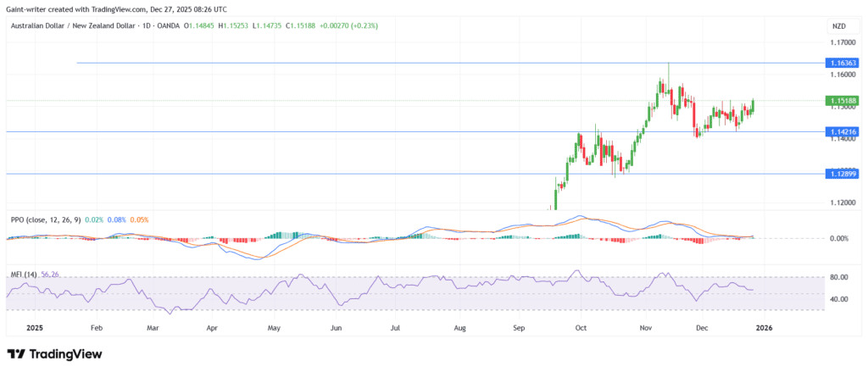Click the close value C1.15188
Viewport: 868px width, 372px height.
(x=300, y=25)
